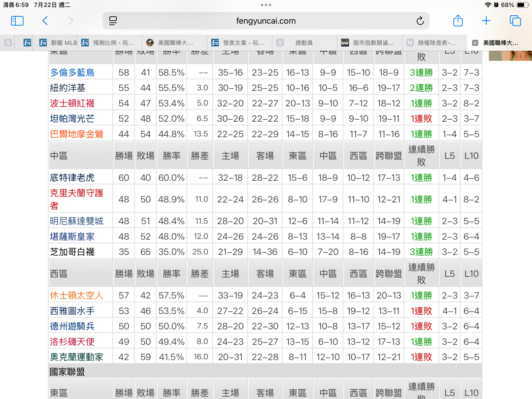Screen dimensions: 532x399
Task: Select Toronto's 58.5% win rate cell
Action: (171, 72)
